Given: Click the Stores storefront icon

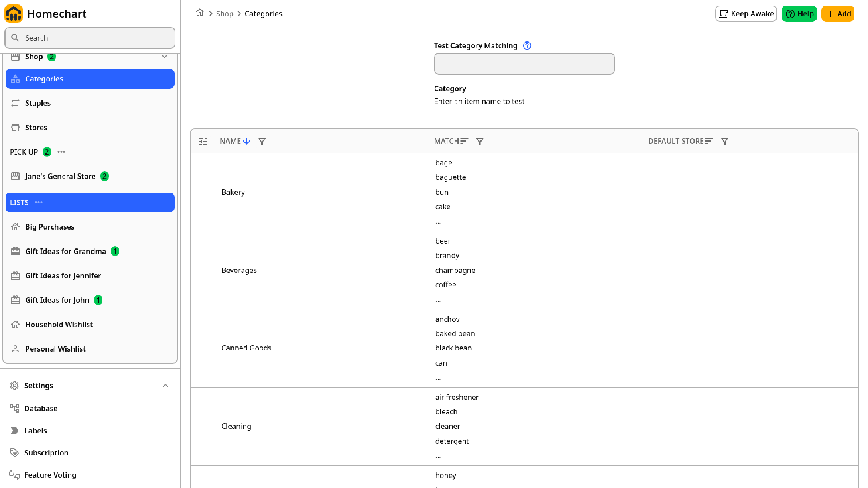Looking at the screenshot, I should 15,128.
